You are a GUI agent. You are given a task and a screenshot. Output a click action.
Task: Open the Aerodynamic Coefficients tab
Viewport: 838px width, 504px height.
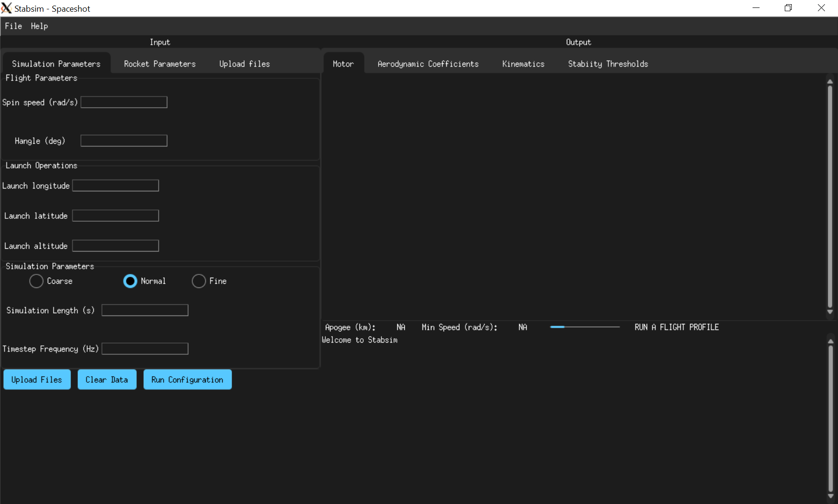point(428,64)
